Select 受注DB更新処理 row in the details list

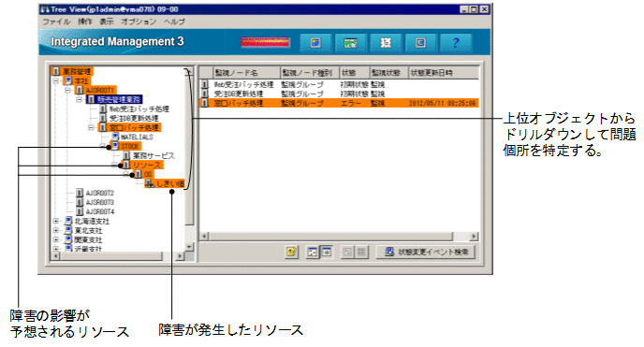pyautogui.click(x=339, y=94)
